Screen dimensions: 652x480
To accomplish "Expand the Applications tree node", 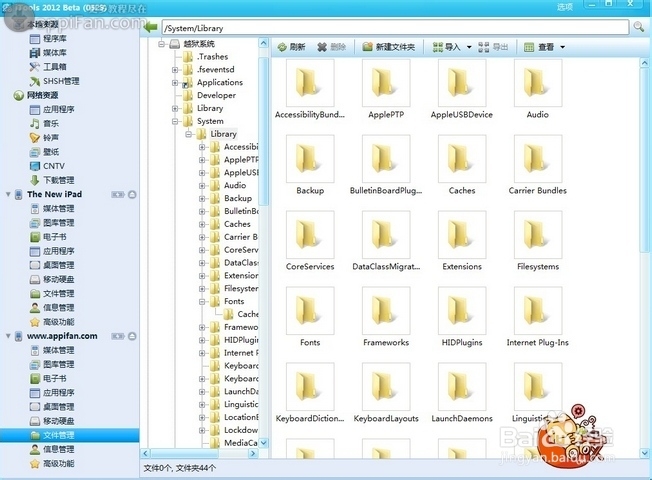I will (175, 83).
